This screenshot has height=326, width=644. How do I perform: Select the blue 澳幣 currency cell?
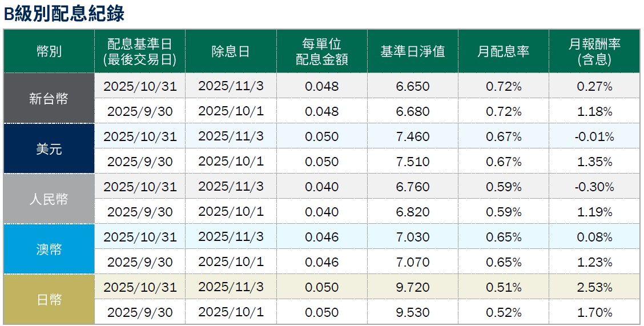(49, 249)
